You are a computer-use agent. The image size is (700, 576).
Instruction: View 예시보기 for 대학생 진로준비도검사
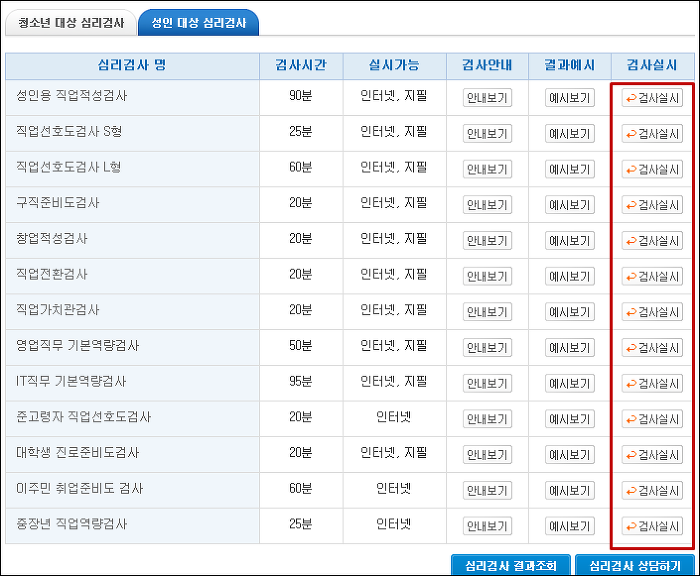tap(570, 455)
